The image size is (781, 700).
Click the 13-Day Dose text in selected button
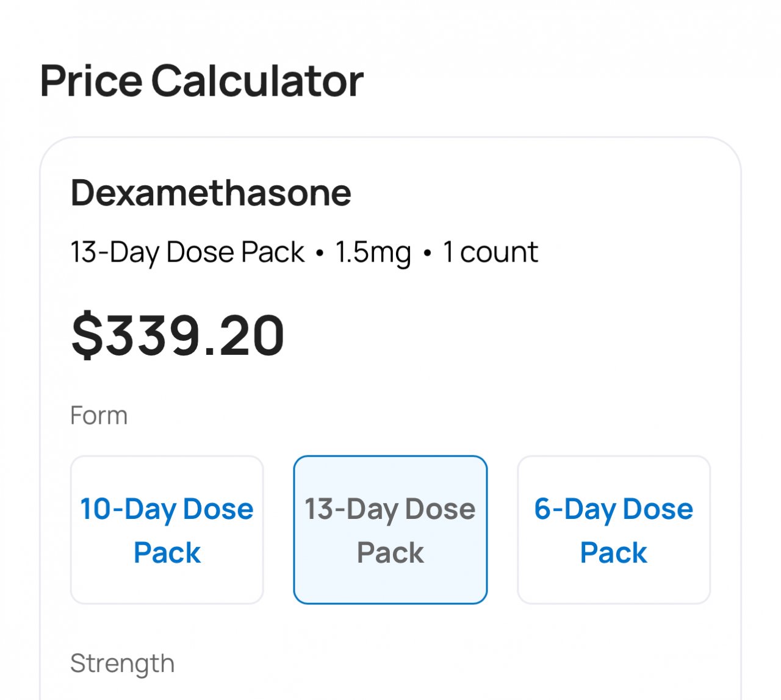(390, 509)
